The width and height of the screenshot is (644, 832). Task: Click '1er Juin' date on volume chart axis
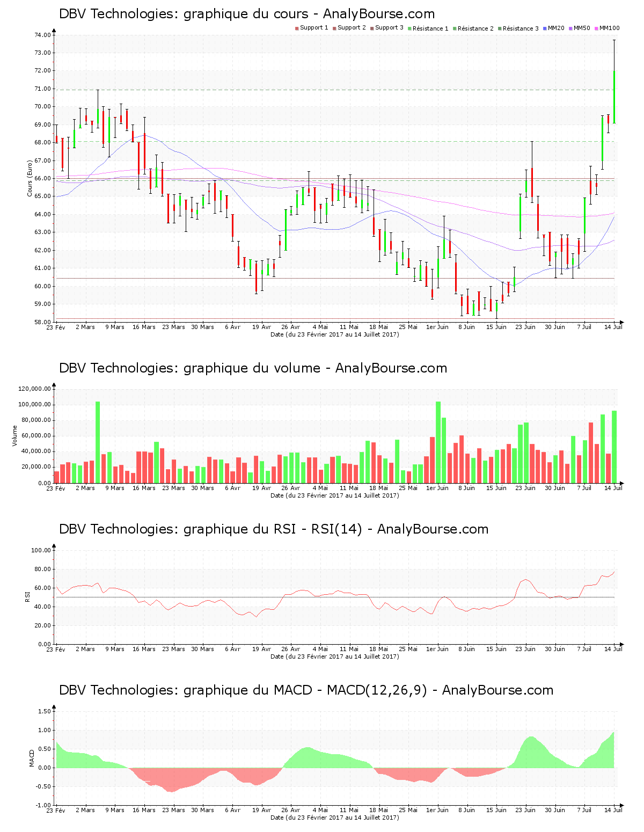[437, 488]
